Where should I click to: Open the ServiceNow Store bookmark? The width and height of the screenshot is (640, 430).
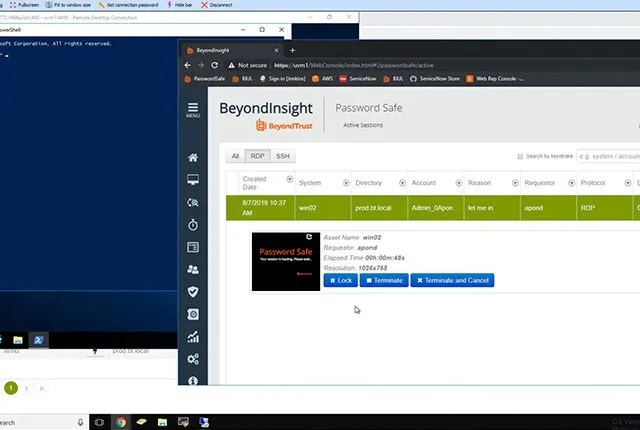point(435,79)
